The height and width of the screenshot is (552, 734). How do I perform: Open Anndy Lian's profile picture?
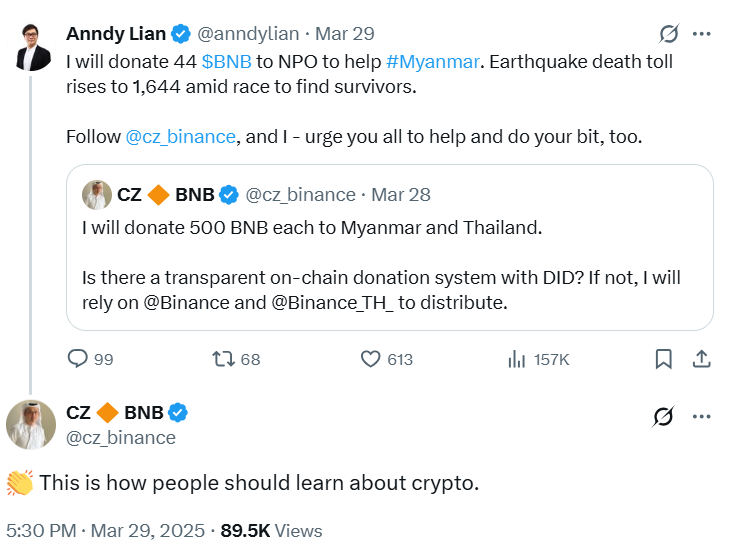pyautogui.click(x=34, y=47)
